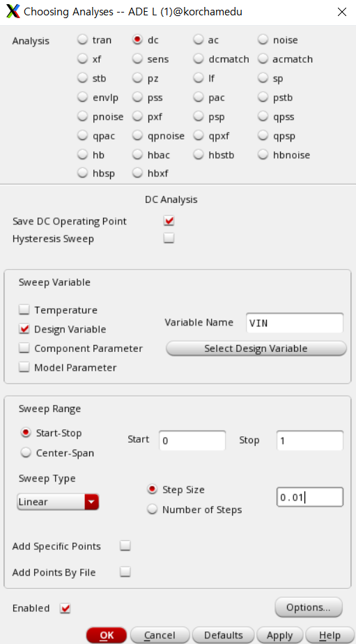Screen dimensions: 356x644
Task: Select the tran analysis radio button
Action: coord(83,40)
